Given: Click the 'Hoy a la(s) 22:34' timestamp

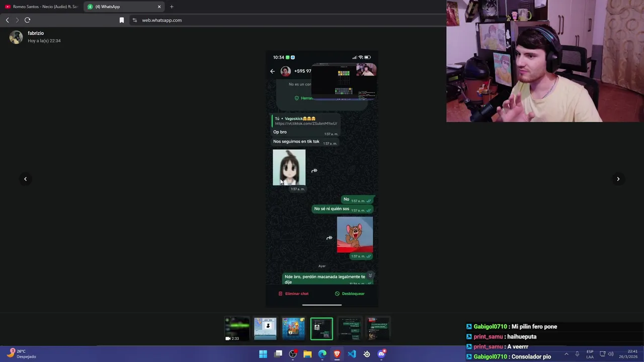Looking at the screenshot, I should point(44,41).
